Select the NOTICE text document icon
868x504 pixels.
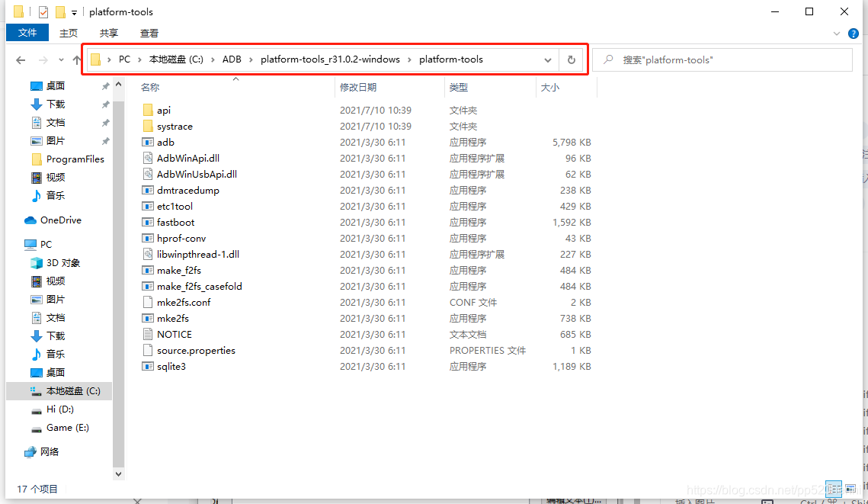[x=148, y=335]
